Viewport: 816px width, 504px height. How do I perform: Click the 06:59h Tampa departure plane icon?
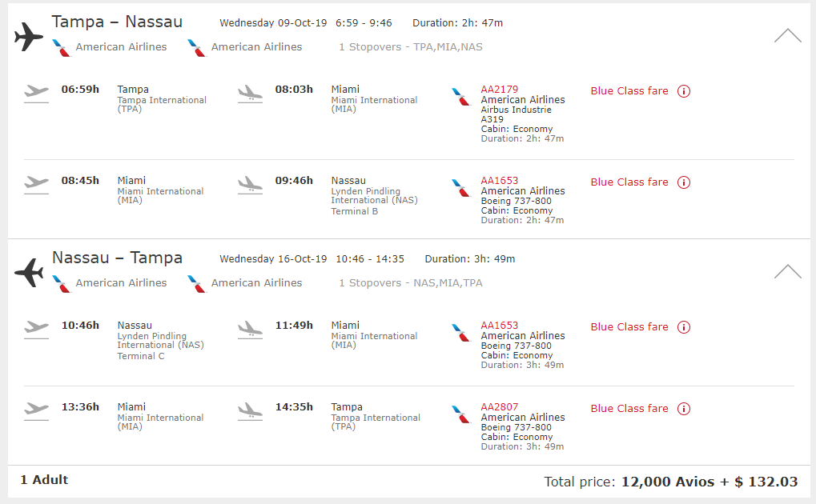click(36, 94)
